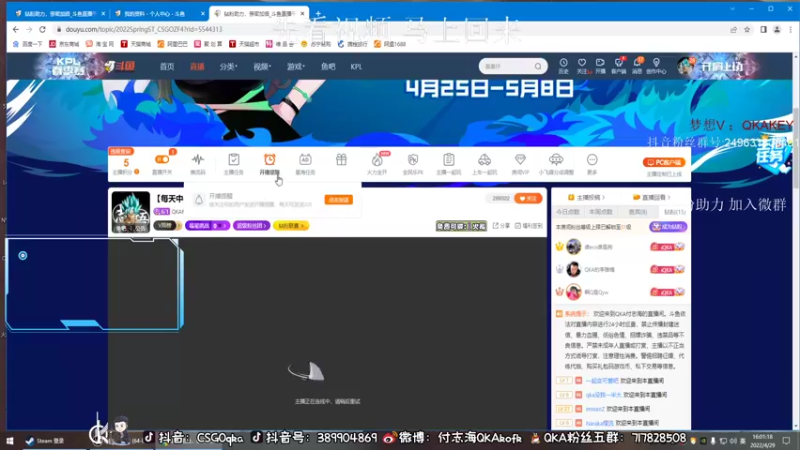This screenshot has height=450, width=800.
Task: Click the orange button in 开播提醒 popup
Action: (x=338, y=199)
